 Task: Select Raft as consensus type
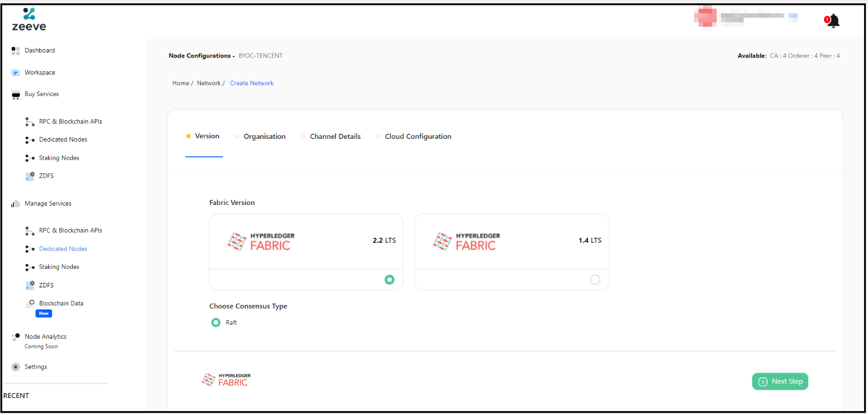[216, 322]
